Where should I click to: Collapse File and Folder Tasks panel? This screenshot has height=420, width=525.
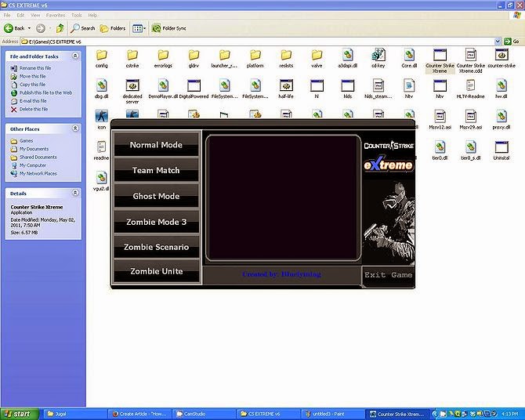pyautogui.click(x=75, y=56)
